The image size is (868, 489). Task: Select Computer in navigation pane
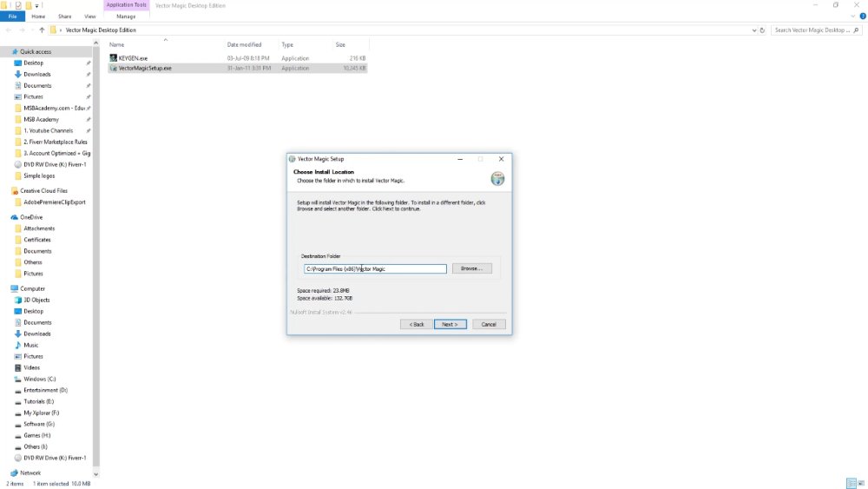click(32, 288)
